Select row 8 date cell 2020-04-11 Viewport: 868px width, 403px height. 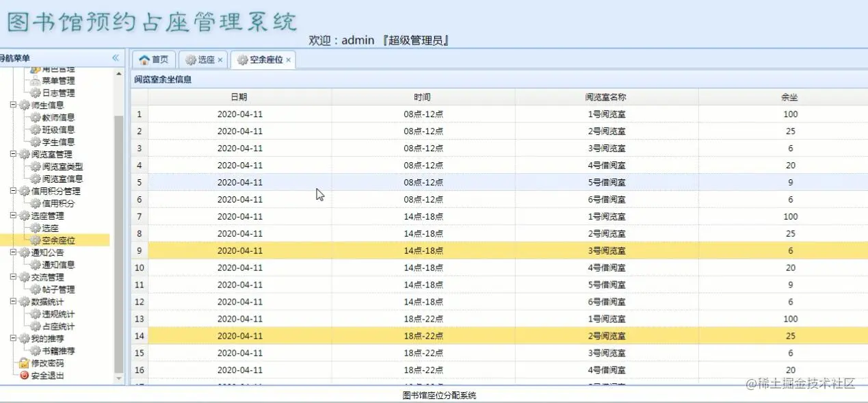(x=239, y=234)
